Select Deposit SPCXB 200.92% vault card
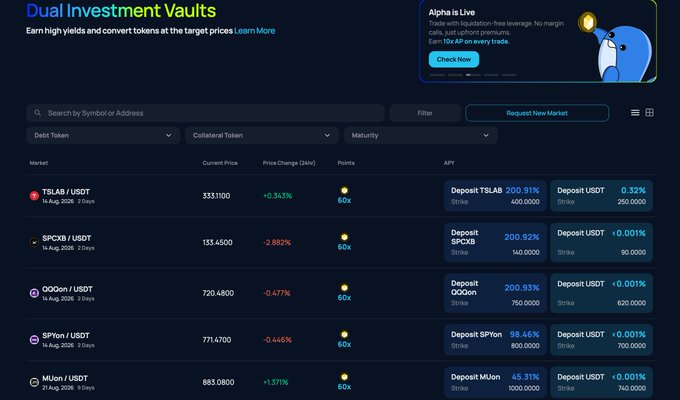680x400 pixels. click(495, 243)
